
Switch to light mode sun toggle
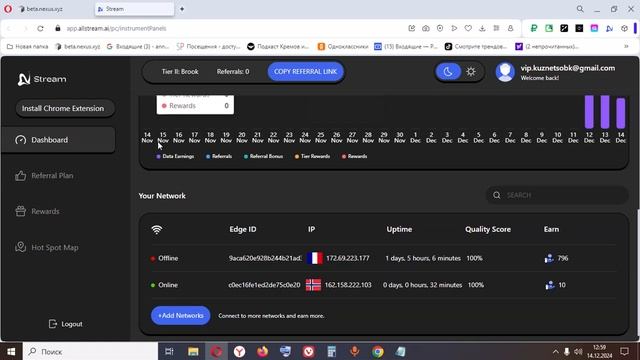pyautogui.click(x=471, y=72)
